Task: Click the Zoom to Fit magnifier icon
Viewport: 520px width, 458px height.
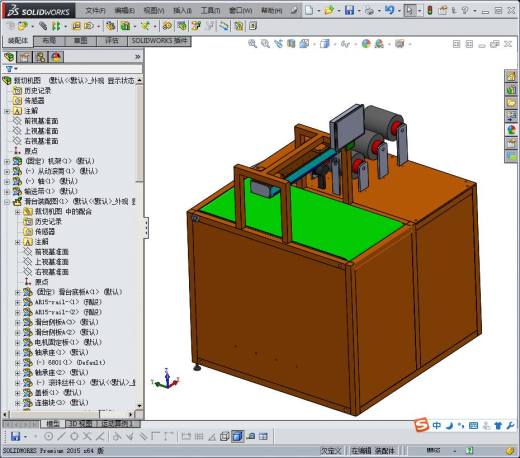Action: [252, 44]
